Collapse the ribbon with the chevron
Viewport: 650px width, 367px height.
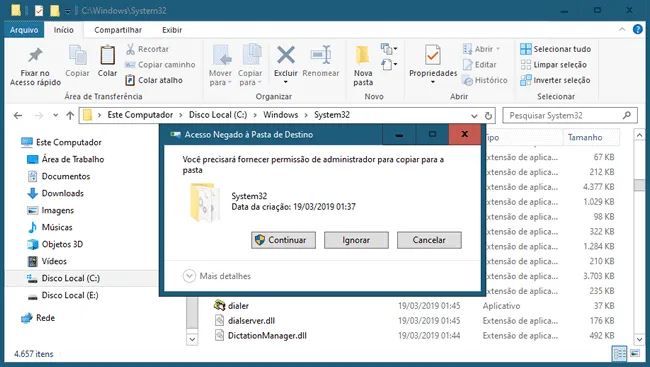coord(622,29)
